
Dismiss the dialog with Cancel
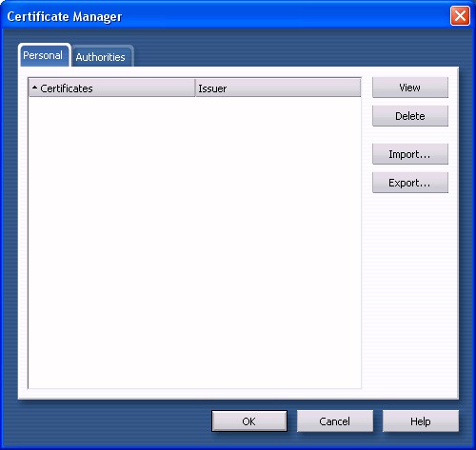pos(335,421)
